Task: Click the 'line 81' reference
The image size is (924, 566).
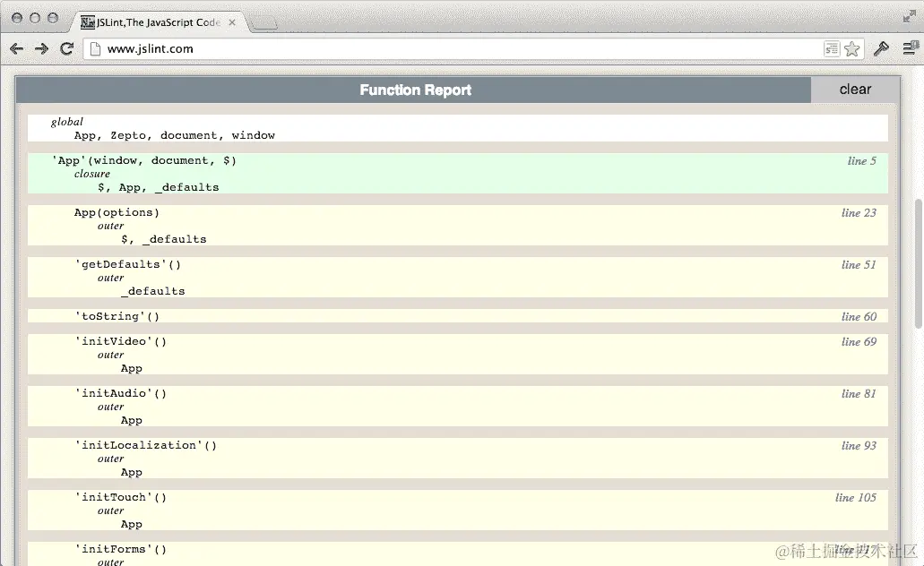Action: point(859,393)
